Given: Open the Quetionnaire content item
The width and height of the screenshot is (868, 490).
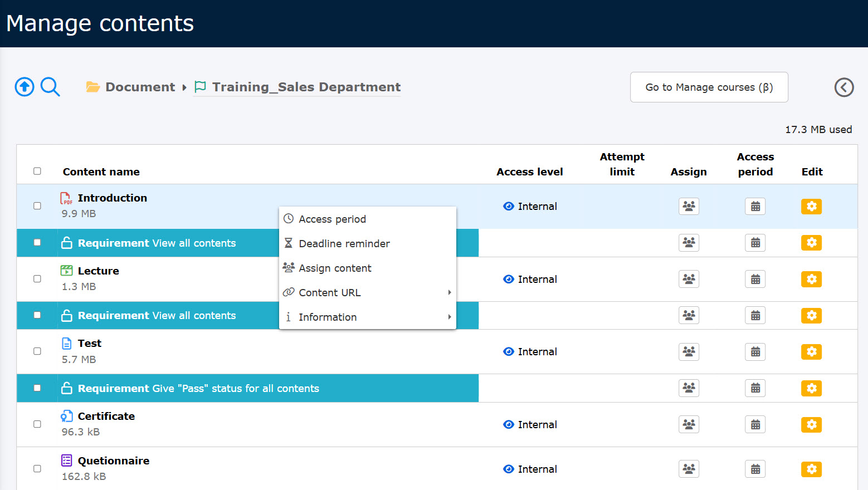Looking at the screenshot, I should tap(113, 461).
